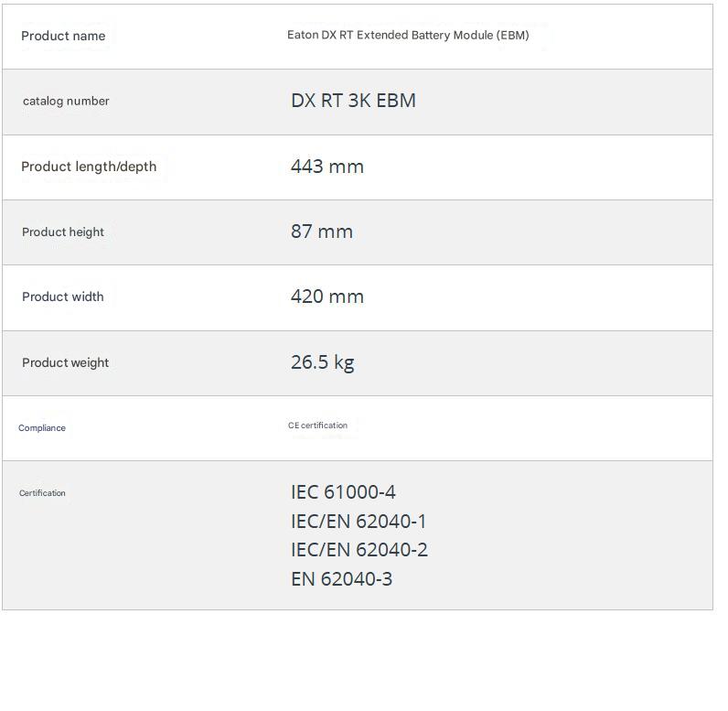The height and width of the screenshot is (711, 728).
Task: Select the 26.5 kg weight value
Action: tap(322, 362)
